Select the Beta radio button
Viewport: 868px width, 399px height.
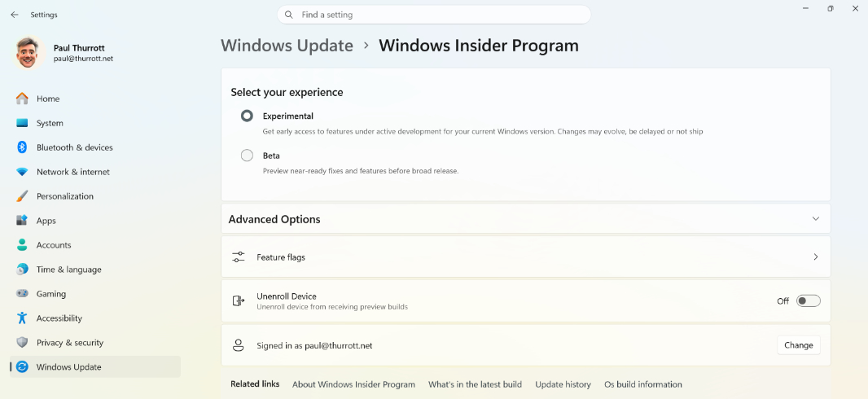pos(247,156)
